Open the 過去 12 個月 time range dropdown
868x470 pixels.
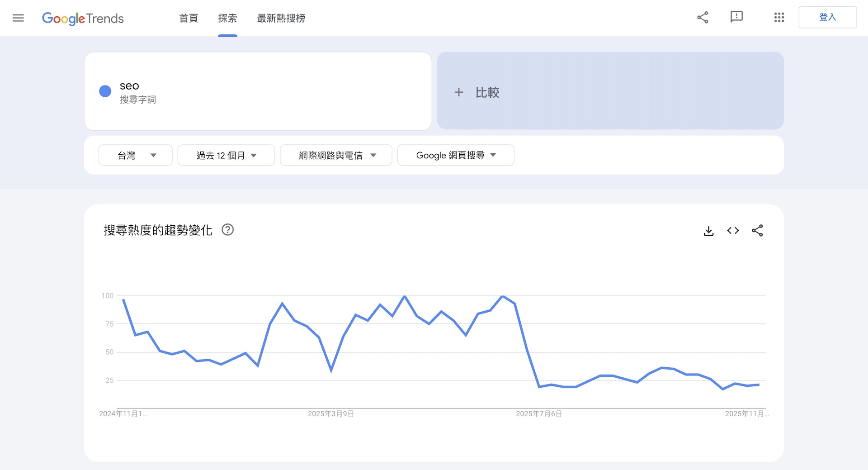point(226,155)
